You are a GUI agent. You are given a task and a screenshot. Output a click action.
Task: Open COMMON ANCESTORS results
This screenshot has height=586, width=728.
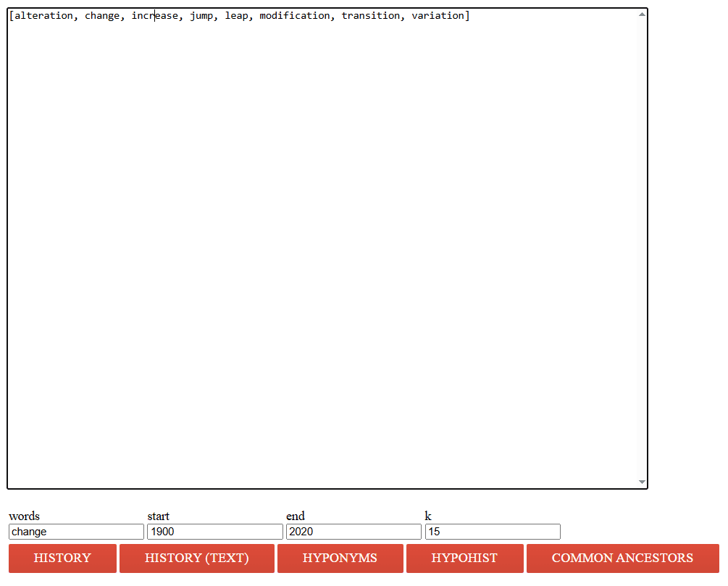click(623, 558)
